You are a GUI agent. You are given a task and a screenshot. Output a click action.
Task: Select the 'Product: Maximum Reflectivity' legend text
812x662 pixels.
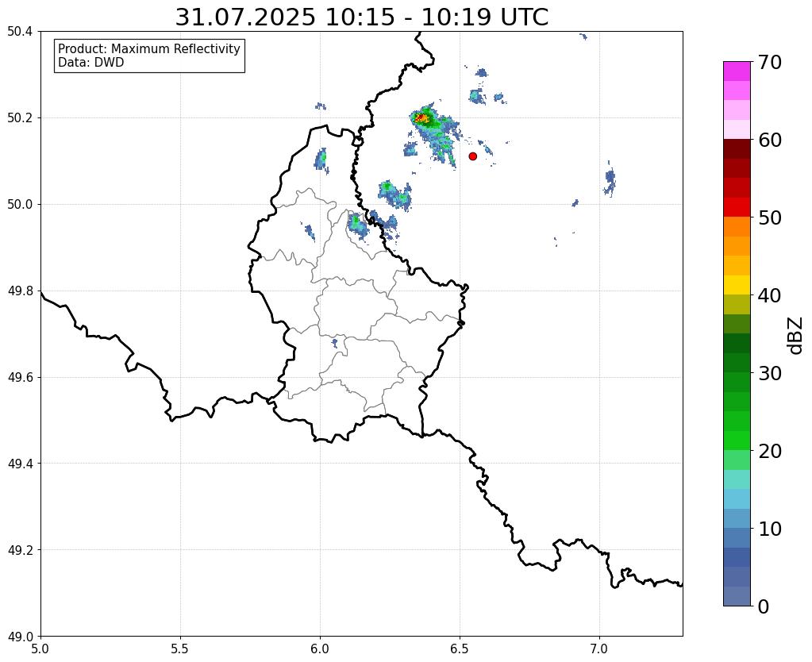(x=149, y=48)
